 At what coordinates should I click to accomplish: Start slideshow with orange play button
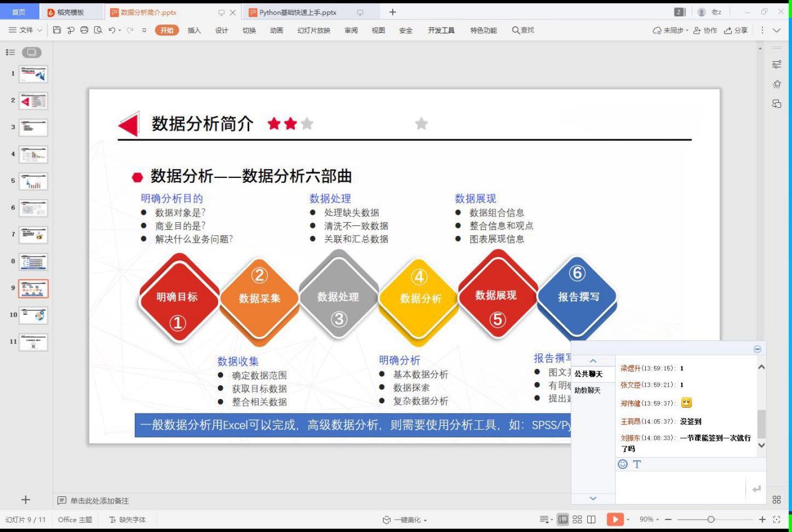click(615, 520)
